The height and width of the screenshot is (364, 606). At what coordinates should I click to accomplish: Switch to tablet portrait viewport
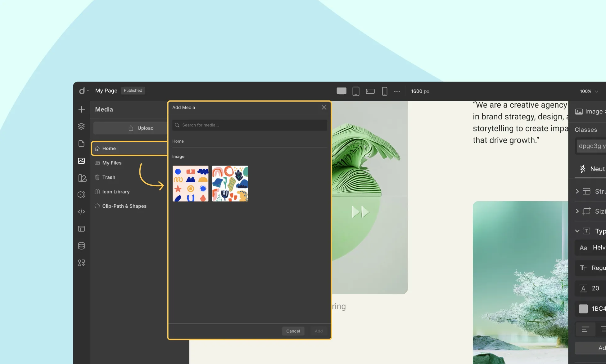[x=356, y=91]
